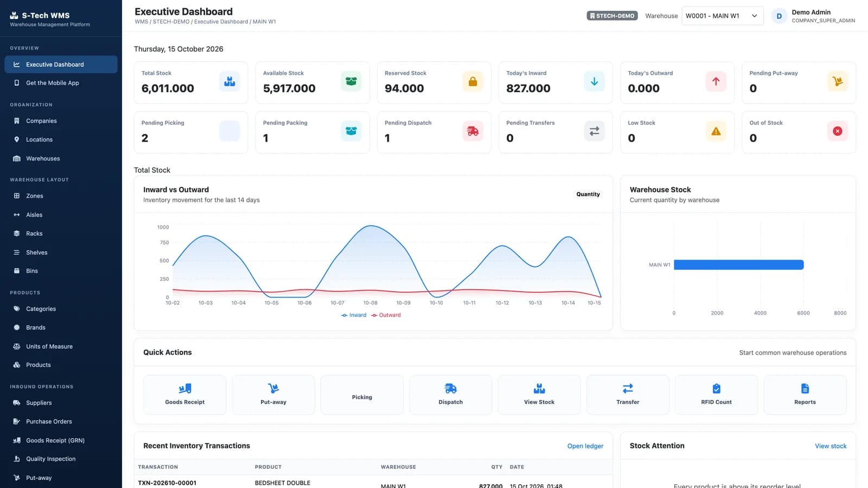Open the Warehouse W0001 - MAIN W1 dropdown

[723, 16]
